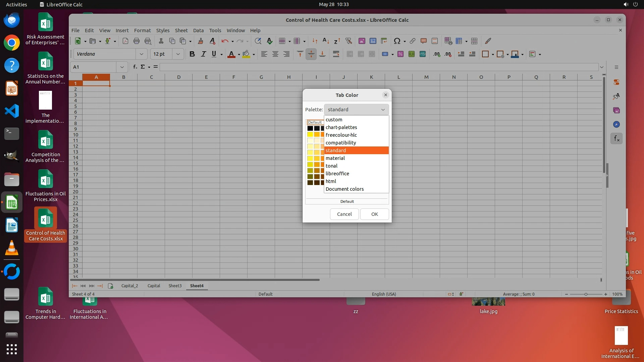
Task: Click the Function Wizard icon
Action: [135, 67]
